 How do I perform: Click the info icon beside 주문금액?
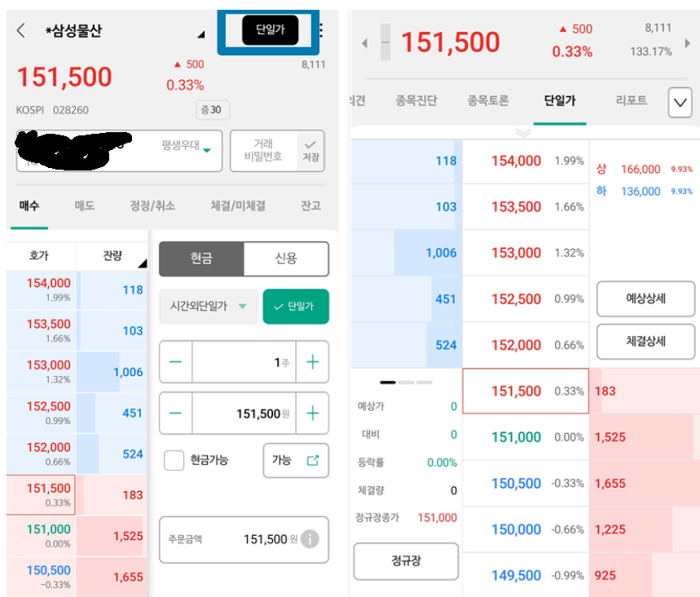310,539
